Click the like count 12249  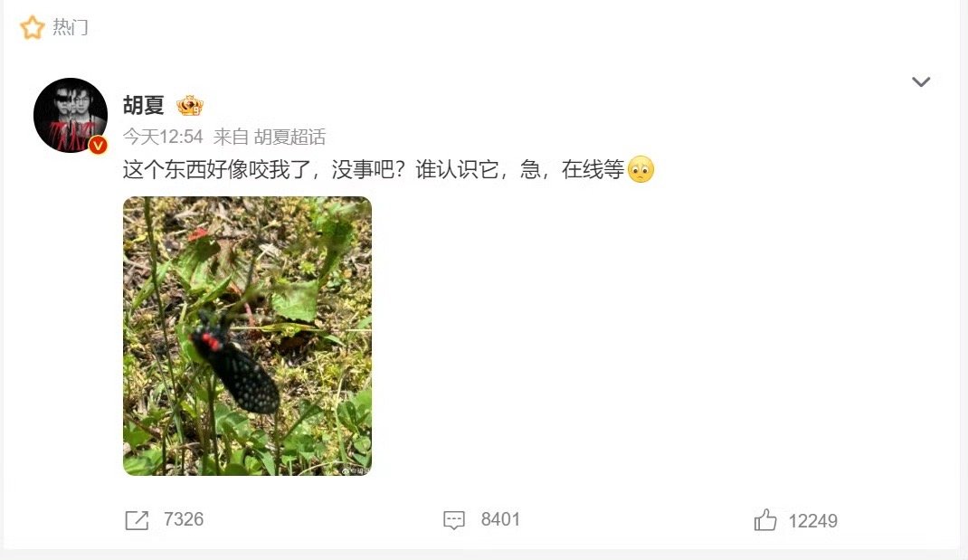813,521
